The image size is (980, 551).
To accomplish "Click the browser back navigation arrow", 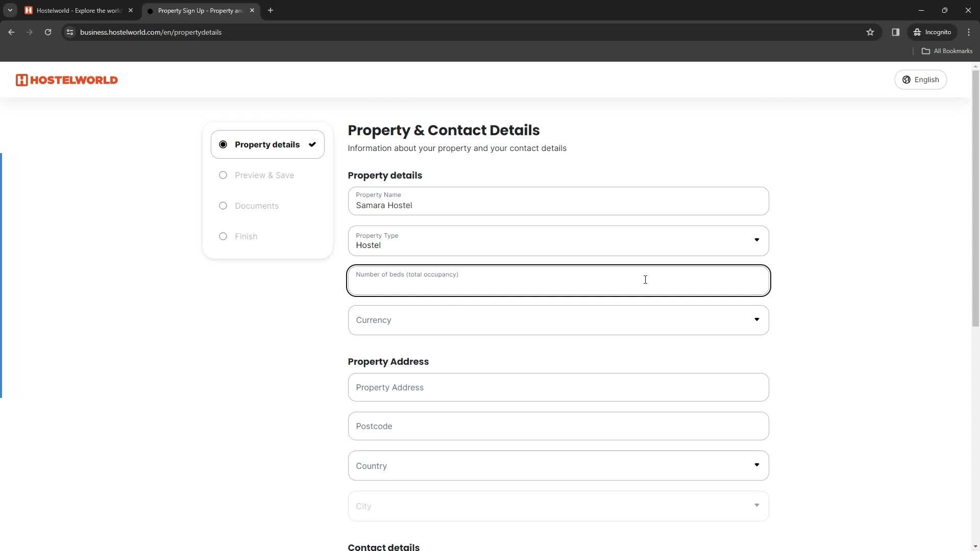I will tap(11, 32).
